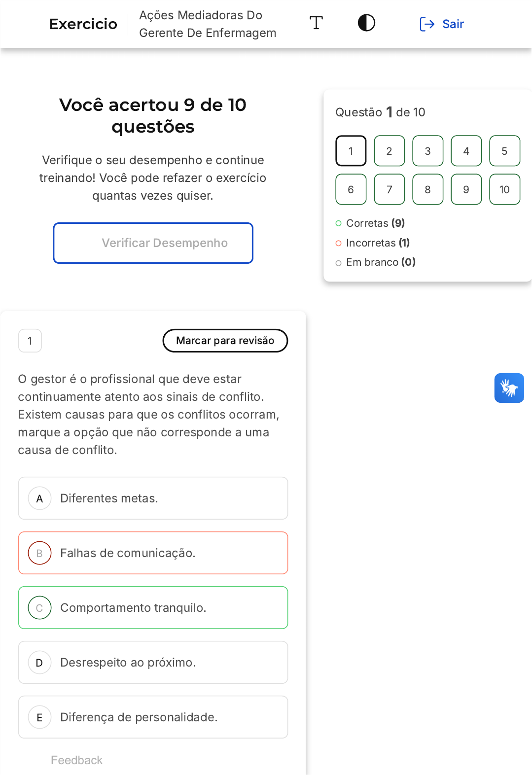532x775 pixels.
Task: Go to question 2 in navigator
Action: [x=389, y=151]
